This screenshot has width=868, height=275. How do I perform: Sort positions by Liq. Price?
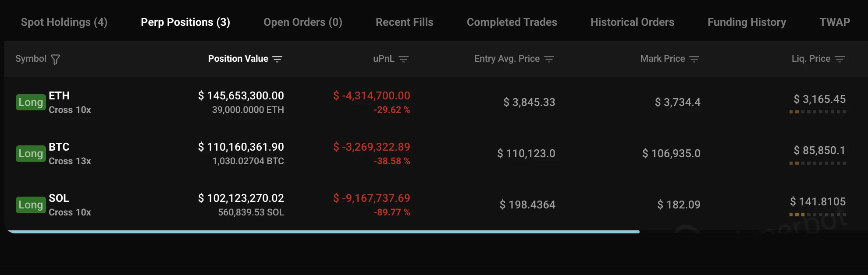[x=840, y=59]
